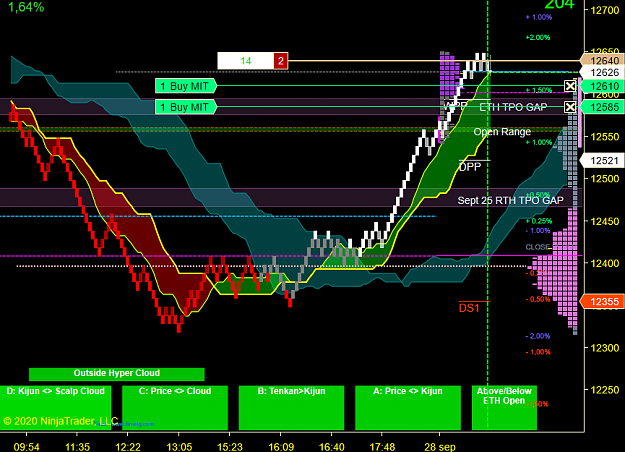625x452 pixels.
Task: Click the 28 sep date axis label
Action: (440, 447)
